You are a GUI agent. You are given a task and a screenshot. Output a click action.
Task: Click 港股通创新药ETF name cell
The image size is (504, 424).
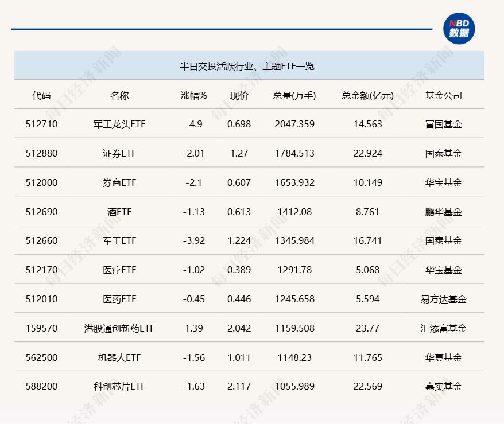[x=119, y=328]
